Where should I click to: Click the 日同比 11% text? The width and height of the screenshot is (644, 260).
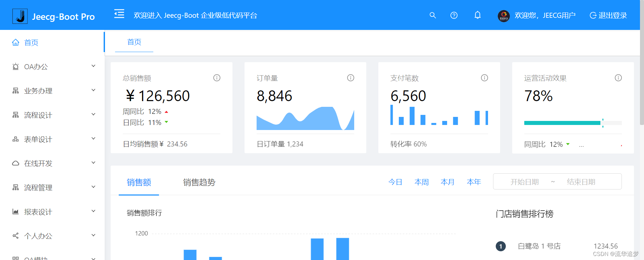click(x=142, y=123)
